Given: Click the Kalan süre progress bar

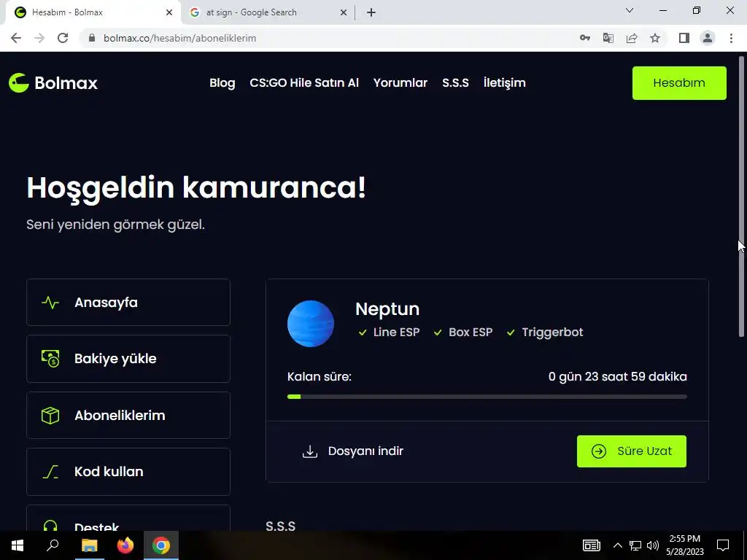Looking at the screenshot, I should (487, 397).
